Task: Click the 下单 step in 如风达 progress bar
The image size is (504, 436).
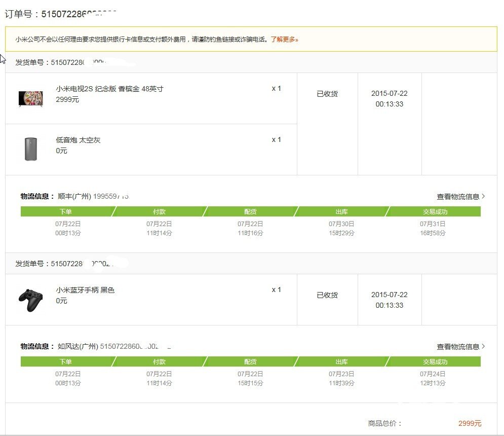Action: [x=66, y=361]
